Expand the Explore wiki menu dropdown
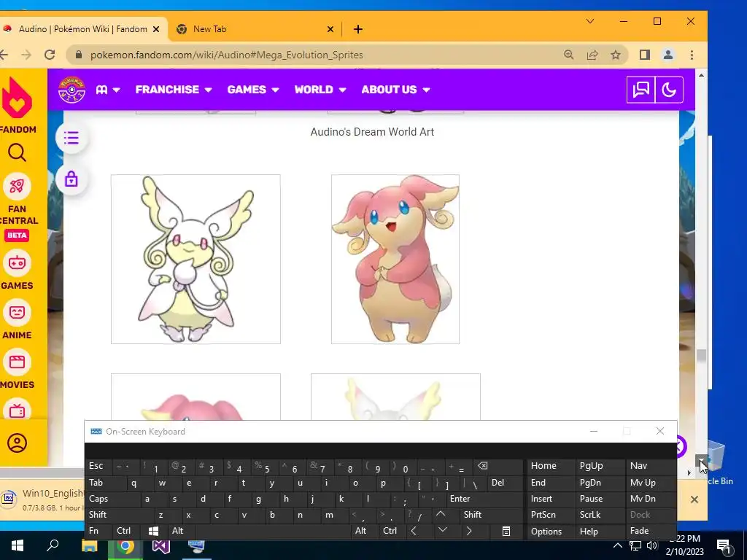747x560 pixels. coord(108,90)
